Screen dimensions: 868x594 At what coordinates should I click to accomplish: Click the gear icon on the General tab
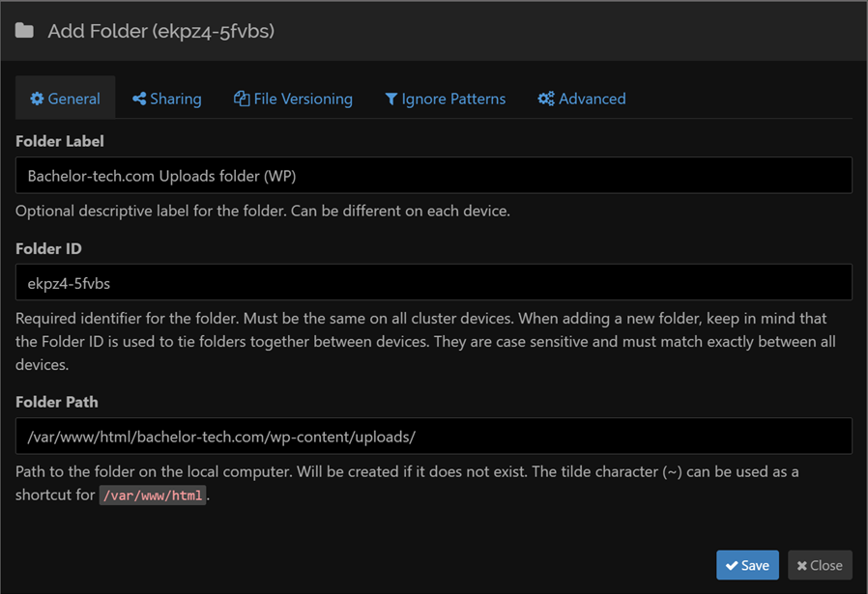click(37, 99)
